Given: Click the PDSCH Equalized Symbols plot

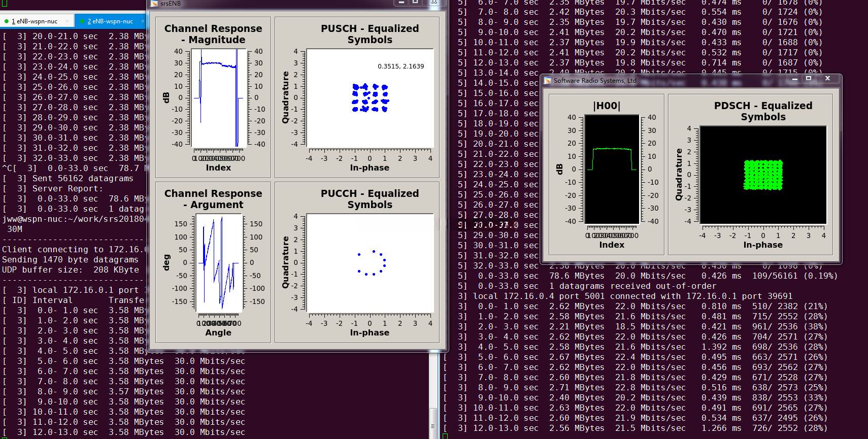Looking at the screenshot, I should click(763, 175).
